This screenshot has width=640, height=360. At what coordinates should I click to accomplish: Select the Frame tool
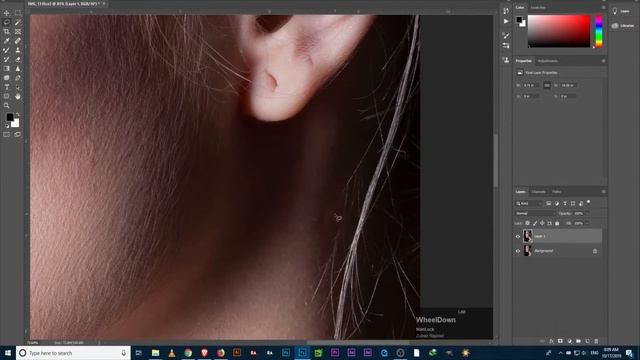(18, 31)
